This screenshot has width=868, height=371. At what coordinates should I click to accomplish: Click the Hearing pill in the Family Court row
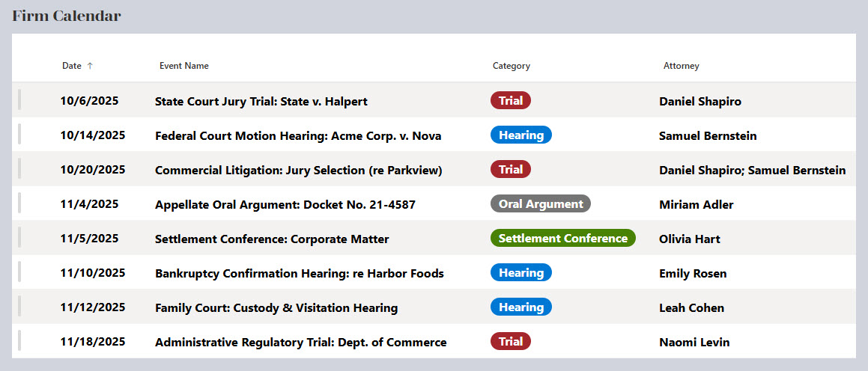pyautogui.click(x=521, y=307)
